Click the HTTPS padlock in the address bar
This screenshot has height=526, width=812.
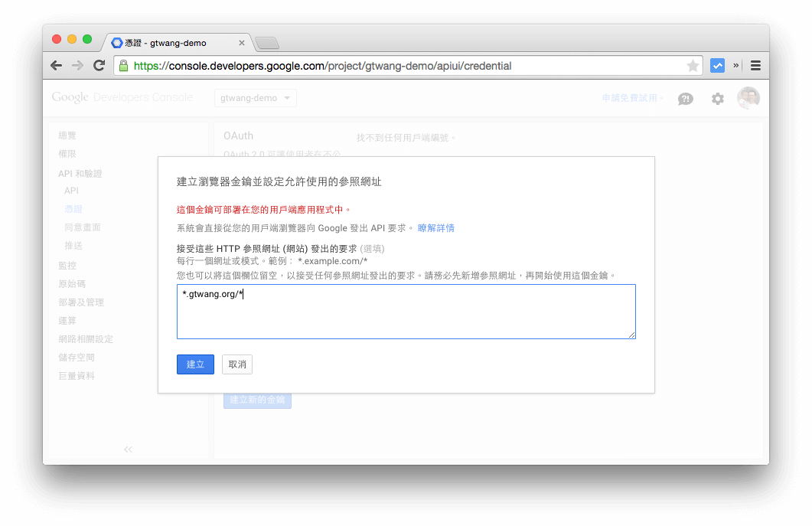[x=123, y=66]
